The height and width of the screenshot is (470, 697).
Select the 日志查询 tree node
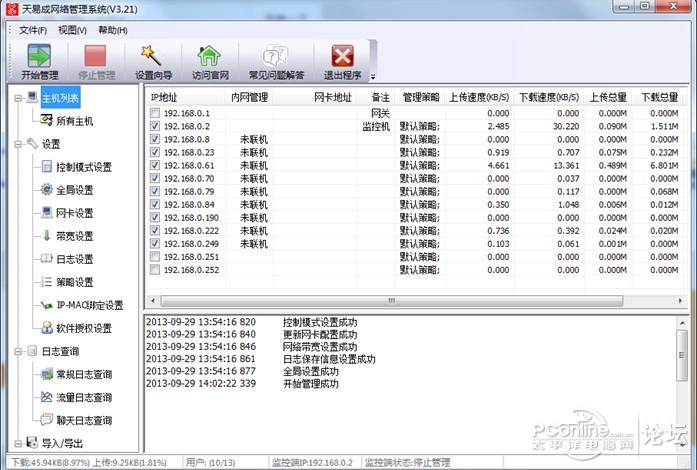pyautogui.click(x=60, y=352)
